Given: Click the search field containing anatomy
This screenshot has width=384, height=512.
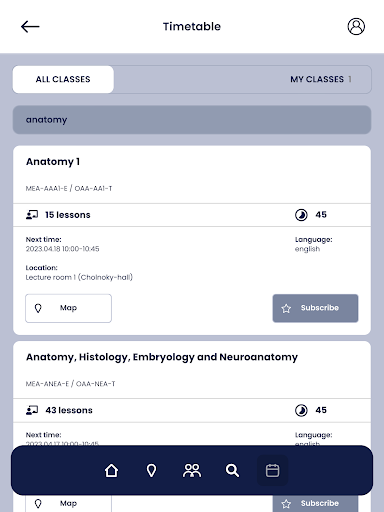Looking at the screenshot, I should tap(192, 120).
